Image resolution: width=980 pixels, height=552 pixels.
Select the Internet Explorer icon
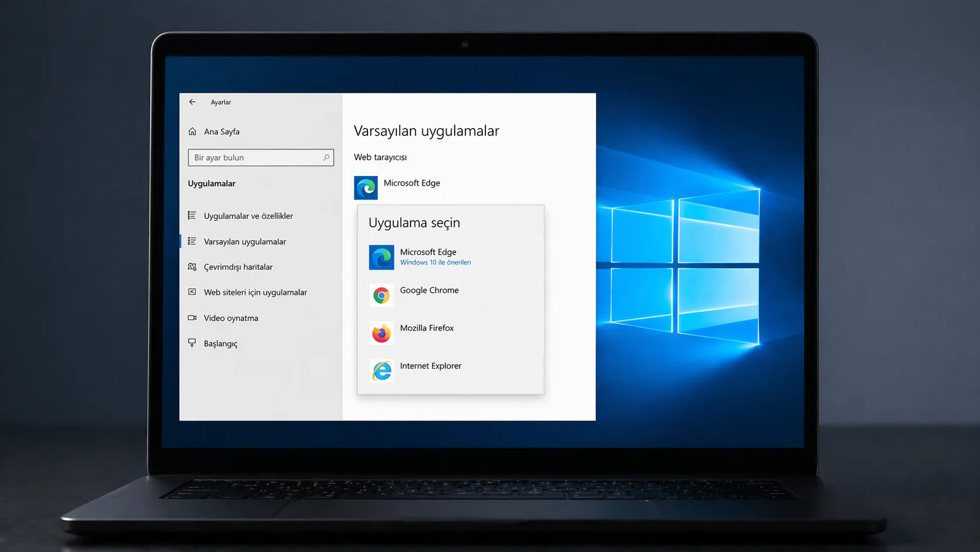pos(382,371)
